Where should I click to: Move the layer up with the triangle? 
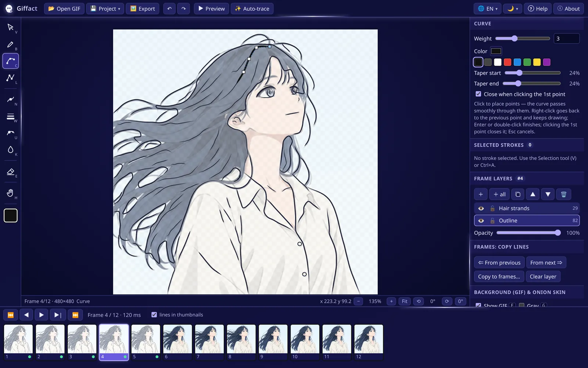point(533,194)
